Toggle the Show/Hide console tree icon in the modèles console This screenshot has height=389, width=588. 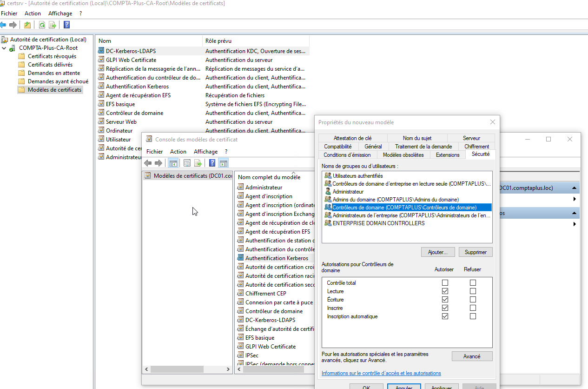173,163
